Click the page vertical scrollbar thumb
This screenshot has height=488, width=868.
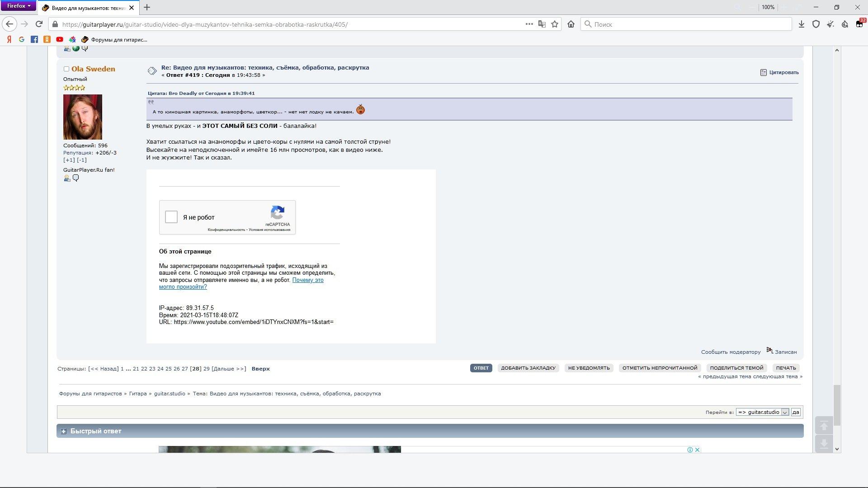837,405
